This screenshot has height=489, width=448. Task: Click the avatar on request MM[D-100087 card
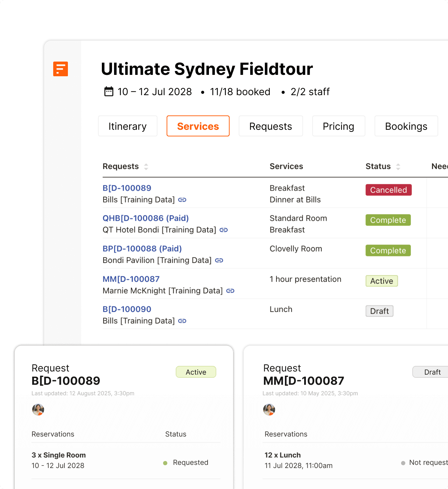[x=269, y=409]
